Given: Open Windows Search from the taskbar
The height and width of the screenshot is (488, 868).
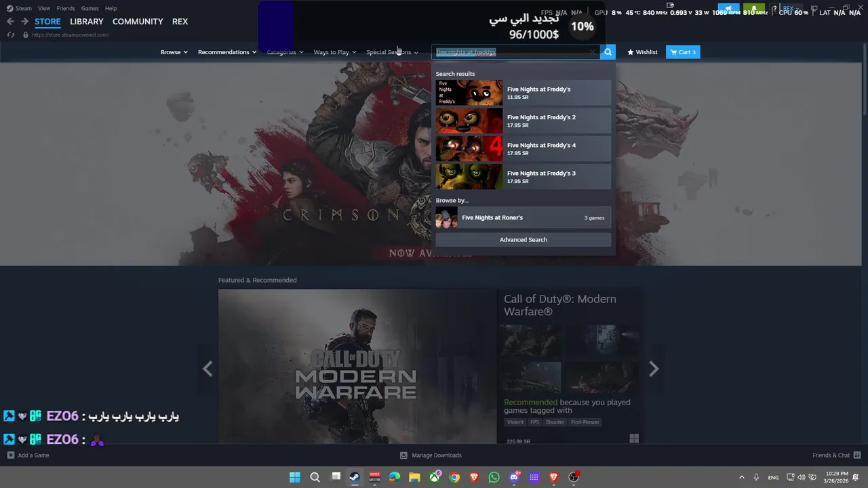Looking at the screenshot, I should point(315,477).
